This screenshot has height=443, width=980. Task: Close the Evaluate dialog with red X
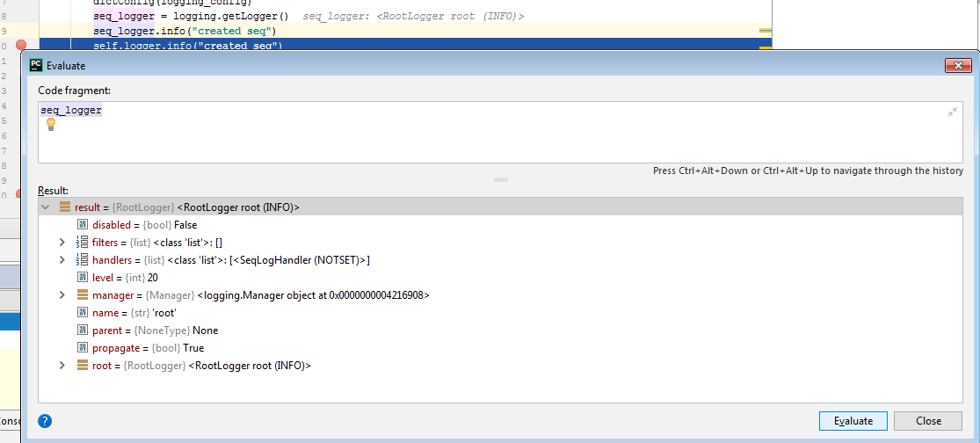point(957,65)
